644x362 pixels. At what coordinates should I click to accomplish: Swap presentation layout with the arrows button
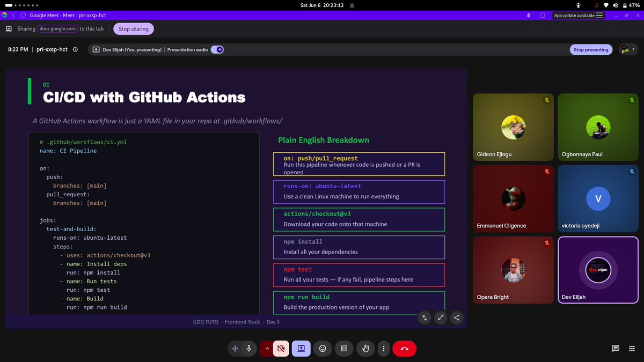(425, 317)
